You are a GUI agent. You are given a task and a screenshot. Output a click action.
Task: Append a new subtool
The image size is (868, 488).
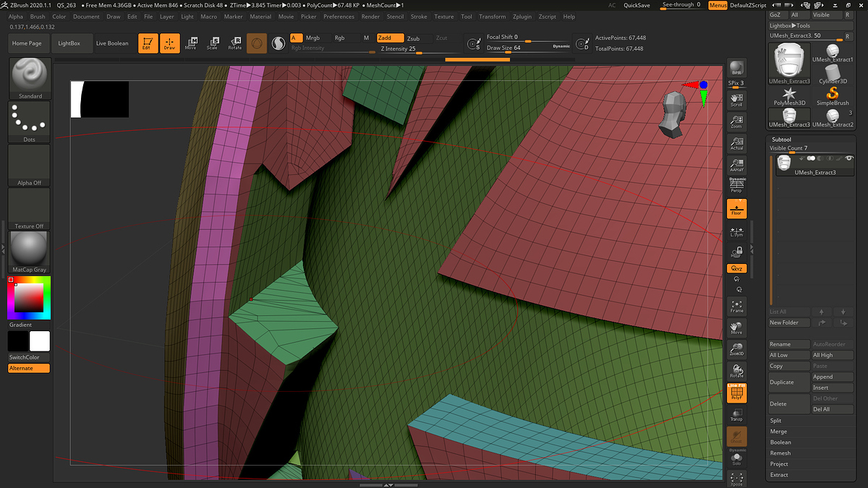(833, 377)
